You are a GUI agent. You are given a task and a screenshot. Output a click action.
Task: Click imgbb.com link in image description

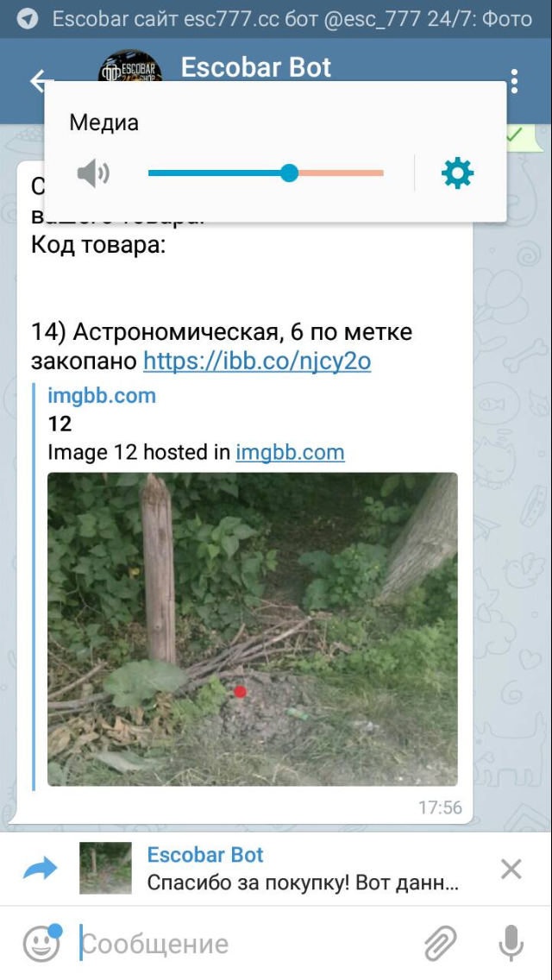pos(290,451)
